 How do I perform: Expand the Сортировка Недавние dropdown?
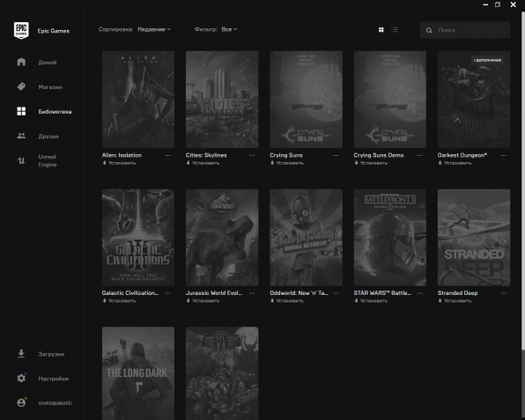click(x=154, y=29)
